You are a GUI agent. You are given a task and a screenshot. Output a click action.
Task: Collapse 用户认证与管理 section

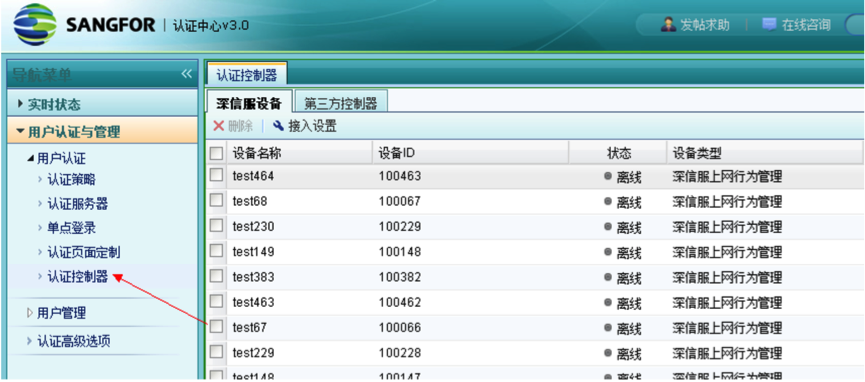pos(102,131)
